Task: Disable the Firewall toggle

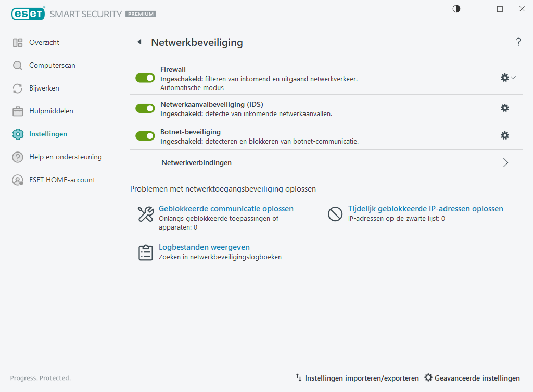Action: (145, 78)
